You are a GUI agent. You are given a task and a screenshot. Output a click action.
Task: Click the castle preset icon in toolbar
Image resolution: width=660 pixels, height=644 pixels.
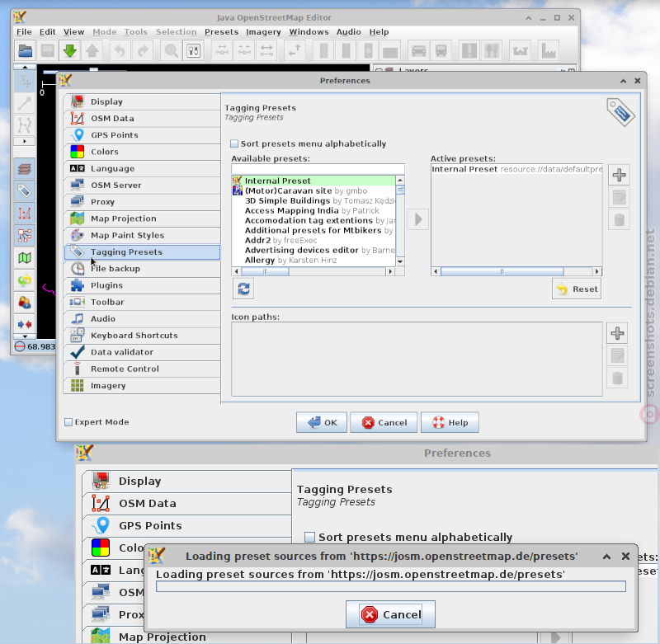pos(521,51)
